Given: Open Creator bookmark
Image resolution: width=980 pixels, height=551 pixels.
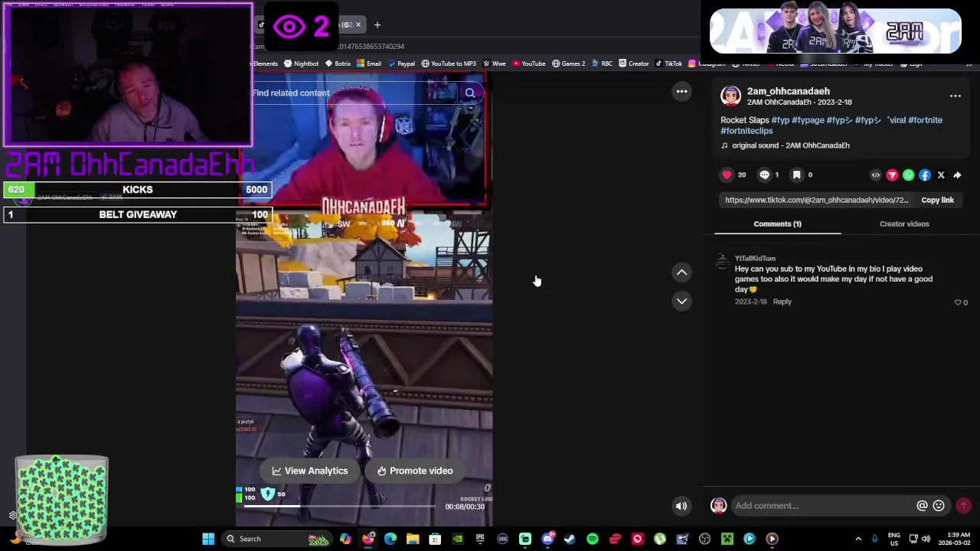Looking at the screenshot, I should click(x=634, y=64).
